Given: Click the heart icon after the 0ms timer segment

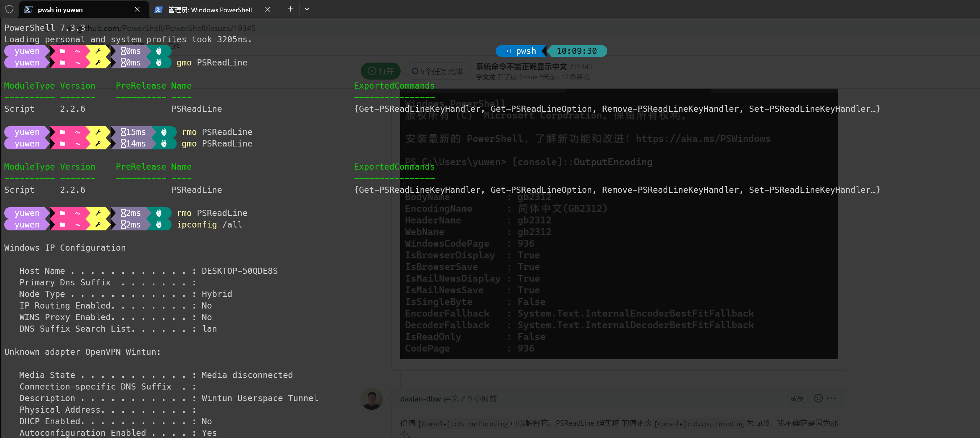Looking at the screenshot, I should click(x=159, y=51).
